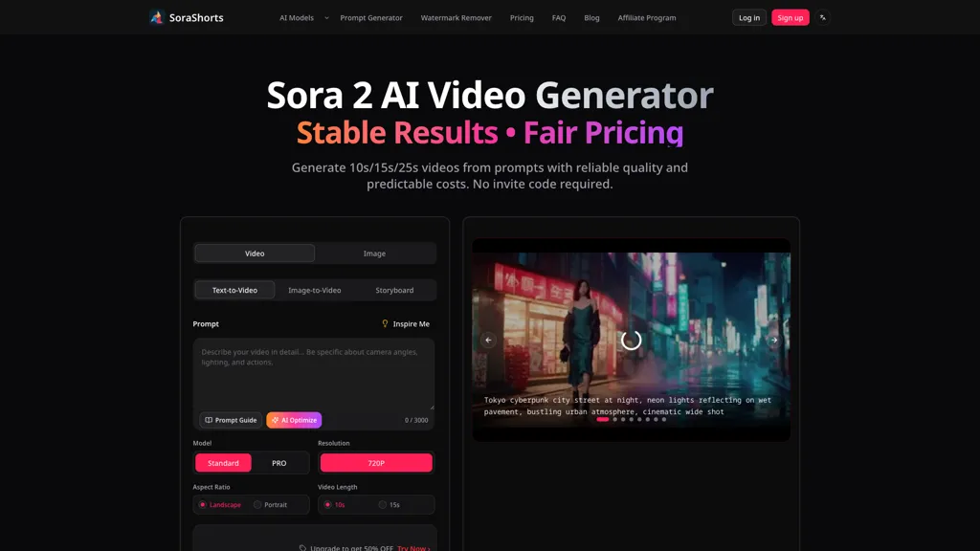Click the second carousel indicator dot
This screenshot has width=980, height=551.
[x=615, y=419]
